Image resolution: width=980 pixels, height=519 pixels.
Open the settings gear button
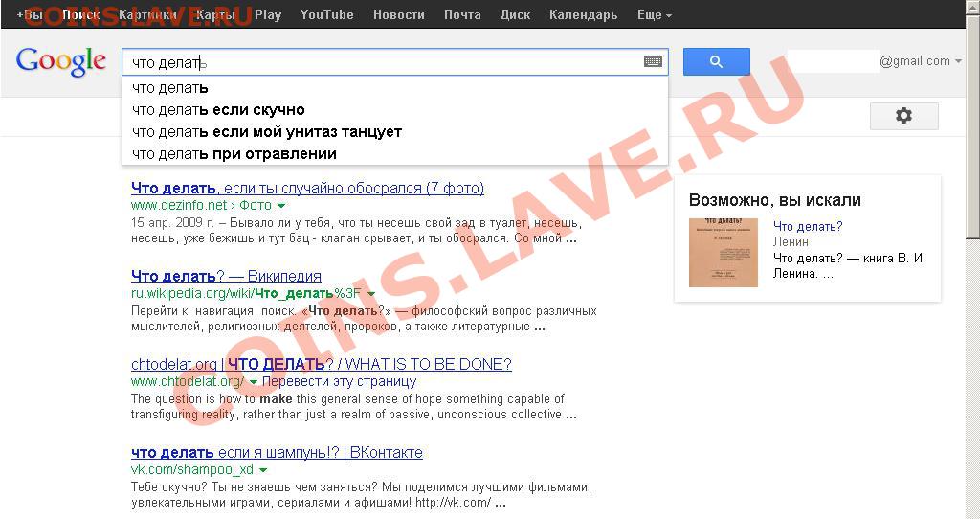click(x=903, y=116)
